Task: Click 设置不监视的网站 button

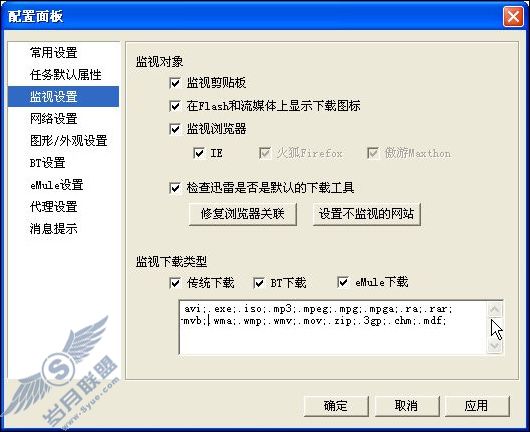Action: pos(366,214)
